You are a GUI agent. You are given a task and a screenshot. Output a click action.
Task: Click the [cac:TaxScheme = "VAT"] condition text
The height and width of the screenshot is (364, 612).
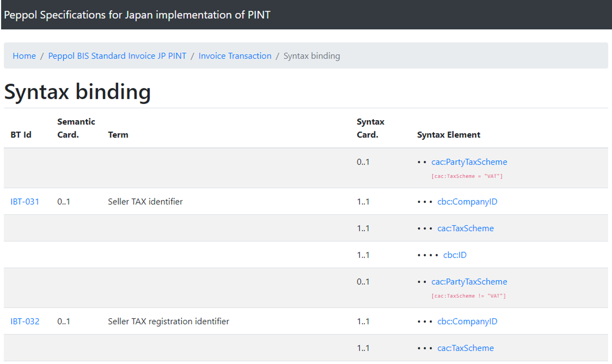[x=467, y=176]
